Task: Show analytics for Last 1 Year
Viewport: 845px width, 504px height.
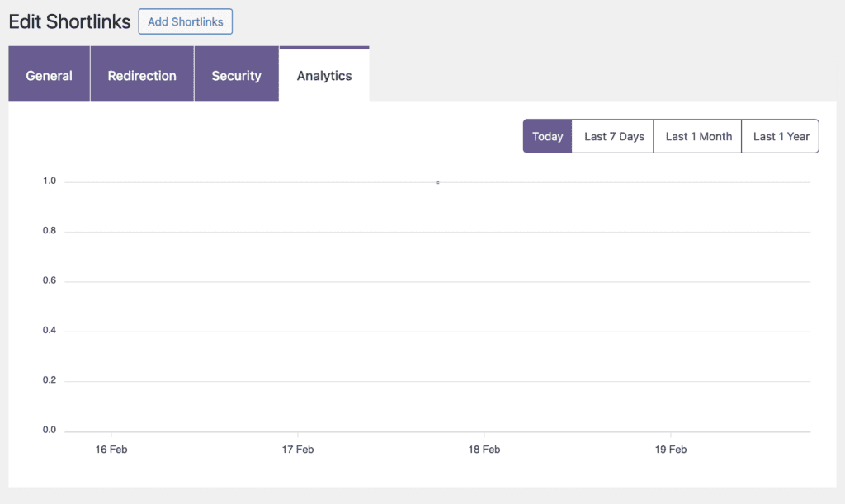Action: (x=780, y=135)
